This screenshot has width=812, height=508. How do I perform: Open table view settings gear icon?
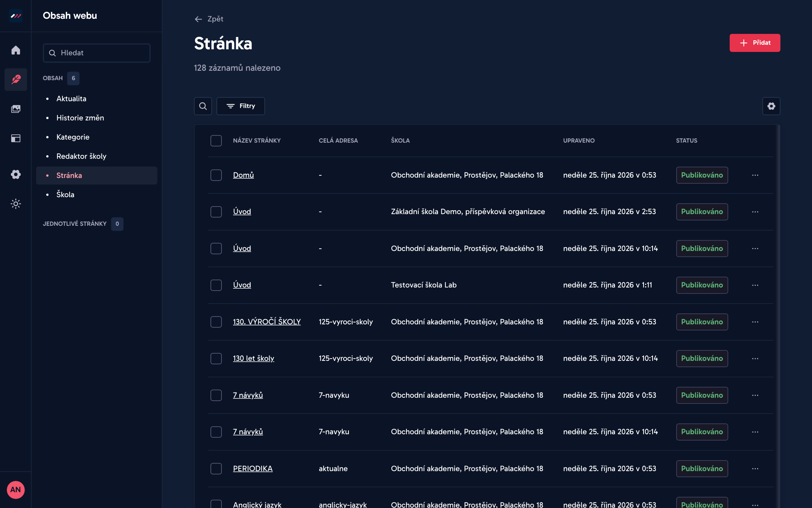(x=771, y=106)
